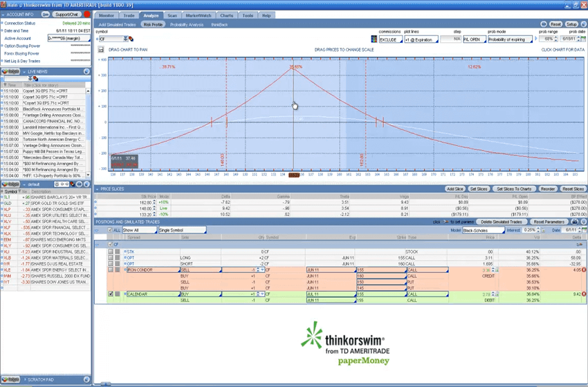Click the Support/Chat button
The height and width of the screenshot is (387, 588).
click(66, 15)
